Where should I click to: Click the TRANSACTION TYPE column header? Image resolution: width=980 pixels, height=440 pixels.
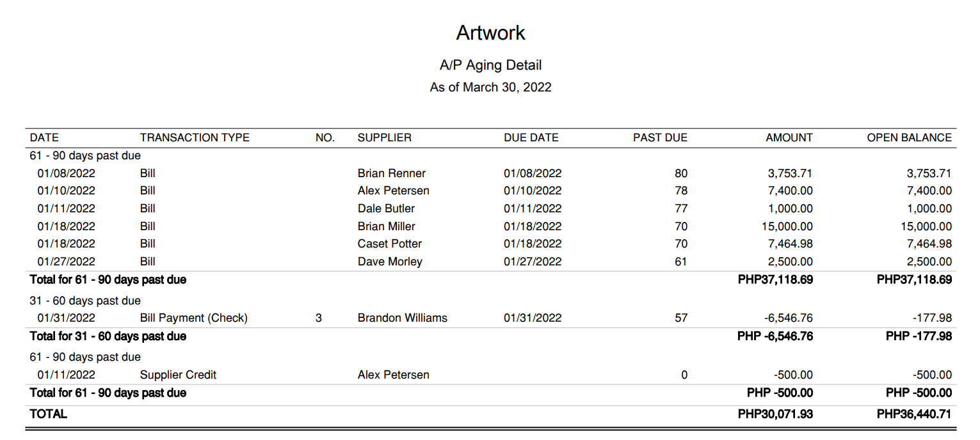pyautogui.click(x=195, y=137)
